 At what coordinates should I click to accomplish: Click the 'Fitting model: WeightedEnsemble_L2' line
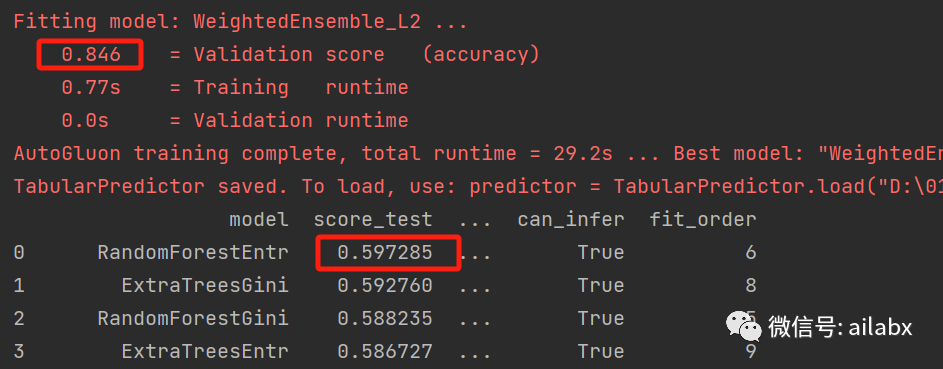click(x=241, y=22)
